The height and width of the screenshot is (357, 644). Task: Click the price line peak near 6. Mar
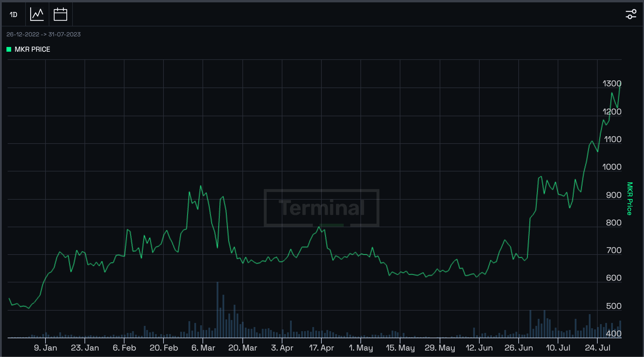tap(200, 186)
